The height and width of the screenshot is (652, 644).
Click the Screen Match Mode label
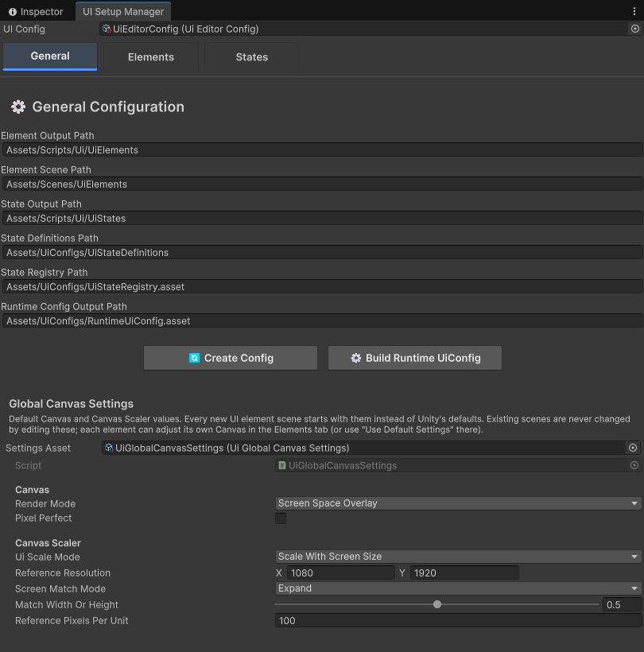(x=60, y=589)
